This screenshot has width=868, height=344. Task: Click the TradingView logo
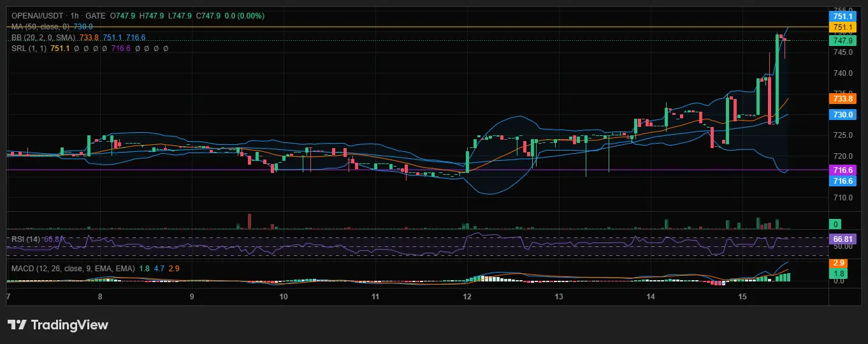(x=58, y=325)
